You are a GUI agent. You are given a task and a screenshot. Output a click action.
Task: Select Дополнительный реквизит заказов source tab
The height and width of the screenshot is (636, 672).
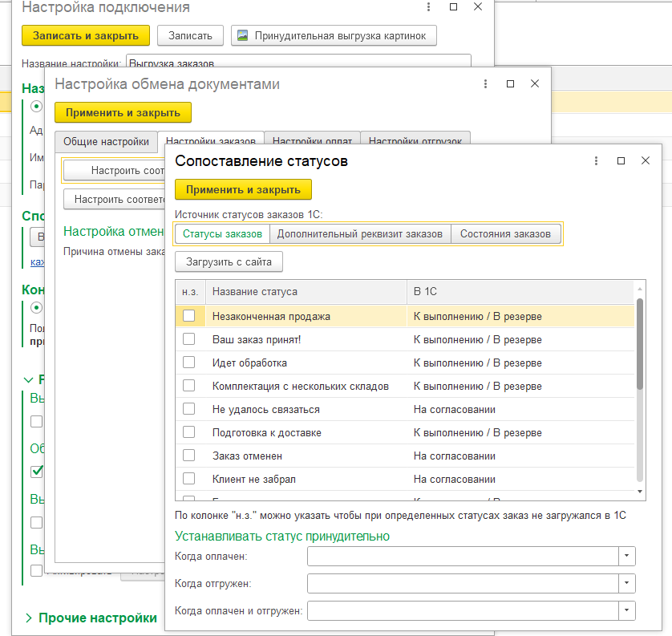(x=360, y=234)
